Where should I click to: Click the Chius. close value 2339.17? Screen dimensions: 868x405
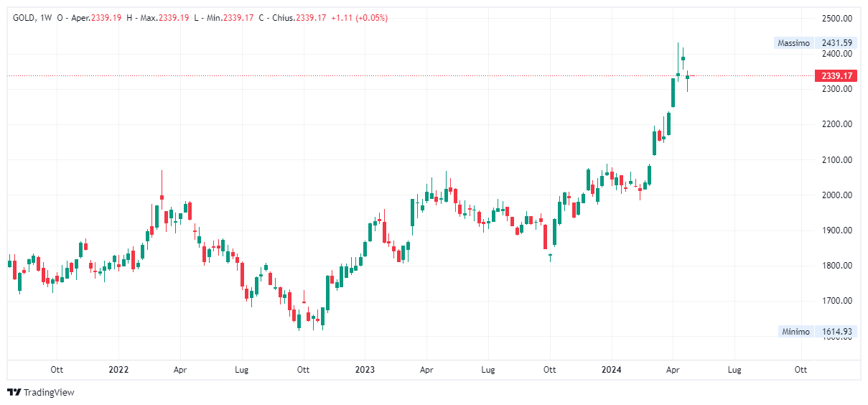click(311, 18)
